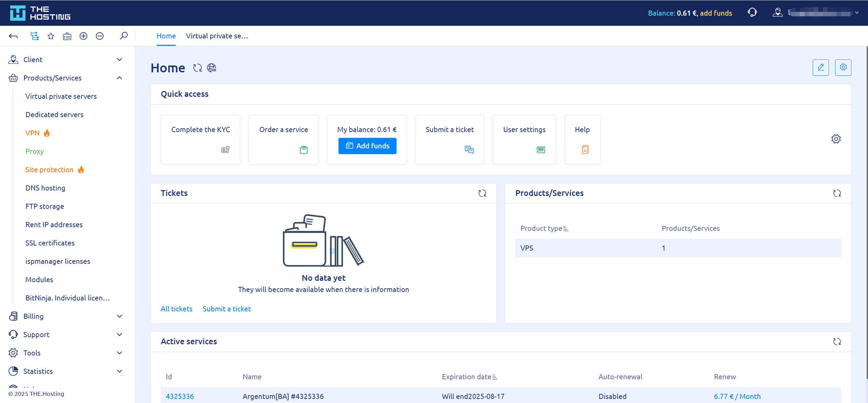Click the edit pencil button on dashboard
868x403 pixels.
tap(821, 68)
